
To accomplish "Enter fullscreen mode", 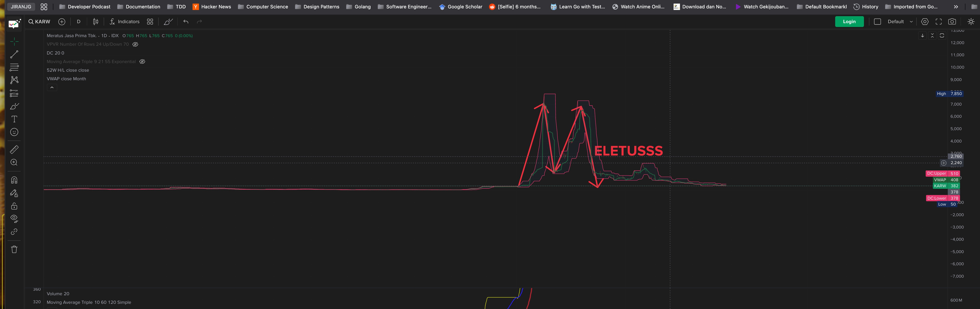I will 938,22.
